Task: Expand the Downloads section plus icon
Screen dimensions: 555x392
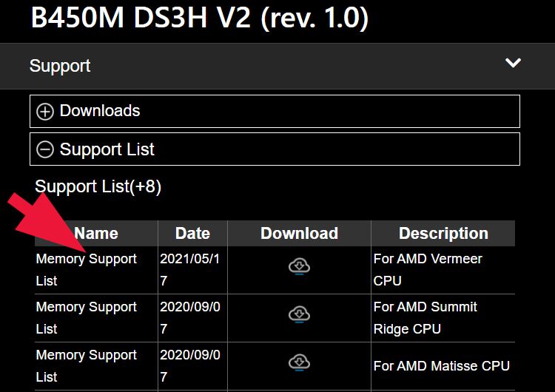Action: [45, 112]
